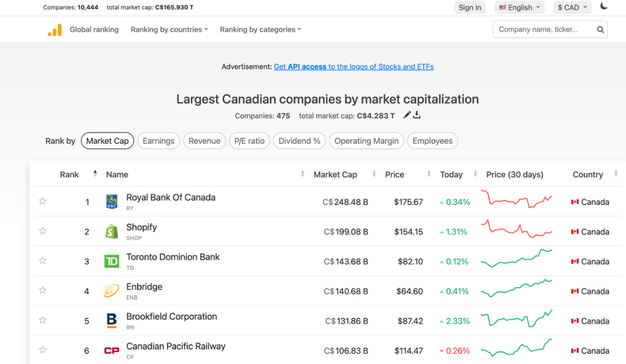Viewport: 626px width, 364px height.
Task: Rank by Operating Margin
Action: (x=366, y=141)
